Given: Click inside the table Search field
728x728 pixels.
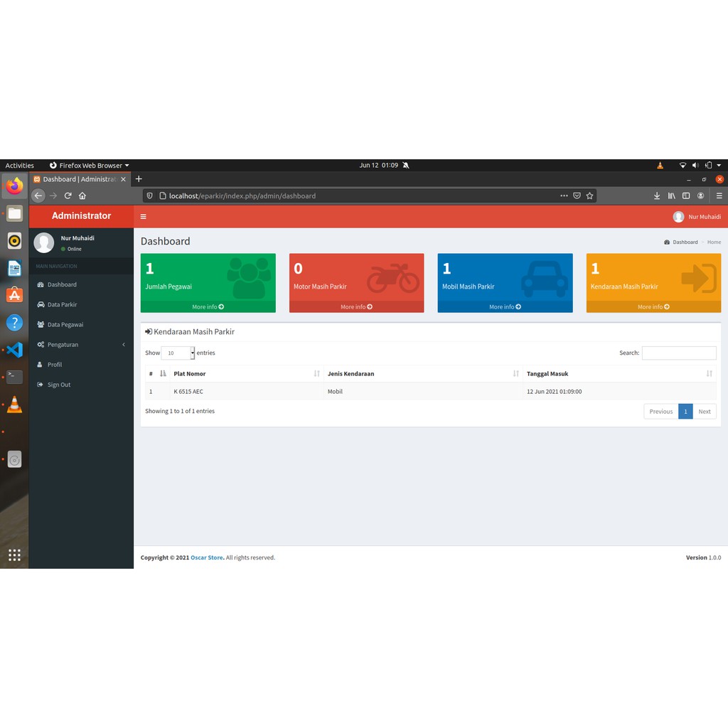Looking at the screenshot, I should [x=679, y=353].
